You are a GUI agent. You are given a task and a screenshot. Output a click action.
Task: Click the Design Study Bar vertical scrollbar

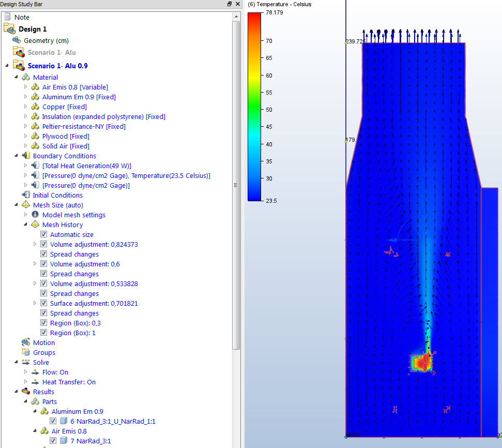pos(236,186)
